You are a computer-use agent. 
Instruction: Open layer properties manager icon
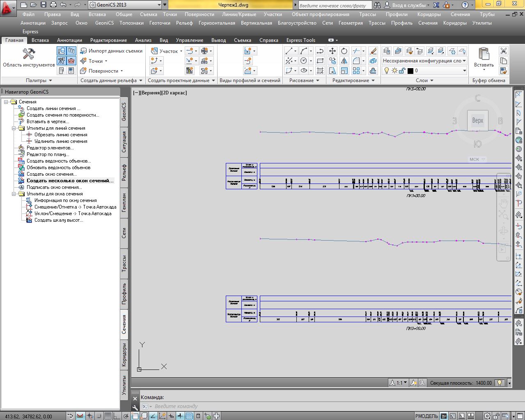tap(387, 51)
